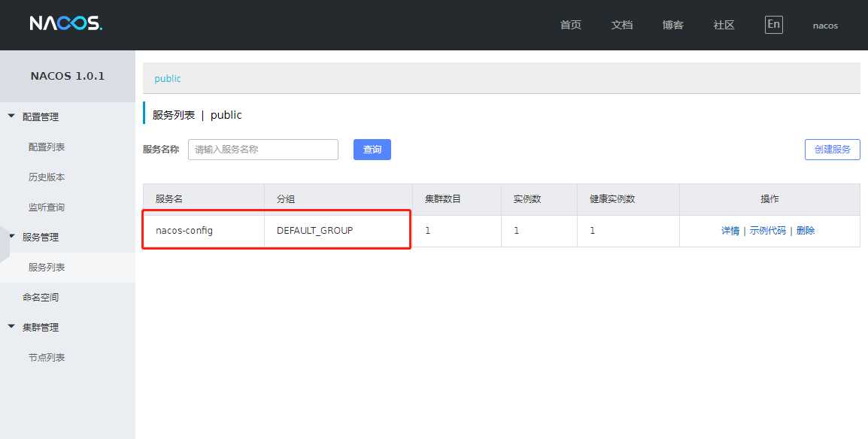
Task: Click the NACOS logo
Action: (66, 23)
